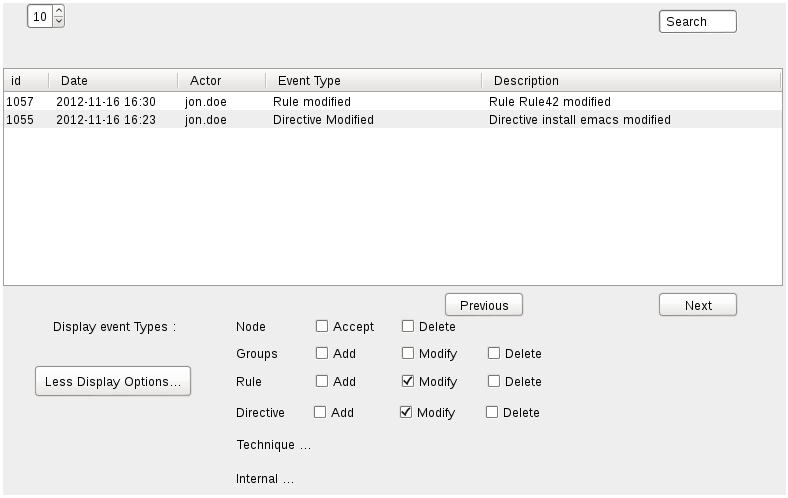Select event row with id 1057
This screenshot has height=498, width=788.
(393, 102)
